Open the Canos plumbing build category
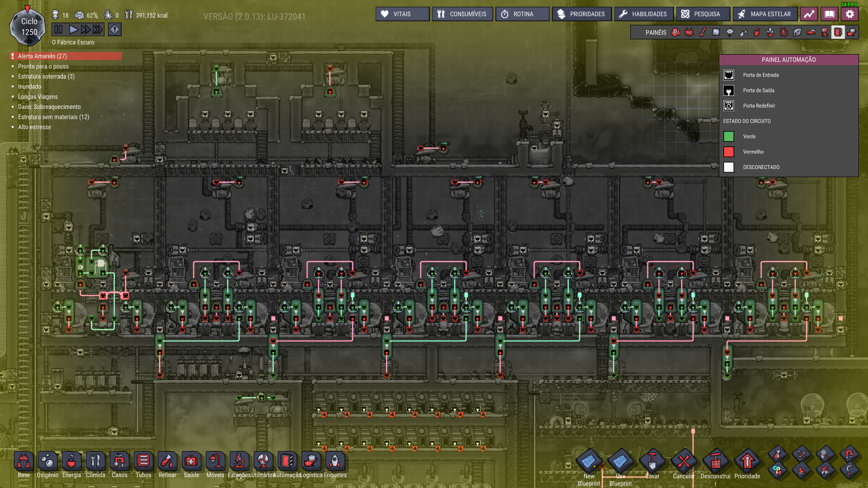Image resolution: width=868 pixels, height=488 pixels. coord(119,462)
